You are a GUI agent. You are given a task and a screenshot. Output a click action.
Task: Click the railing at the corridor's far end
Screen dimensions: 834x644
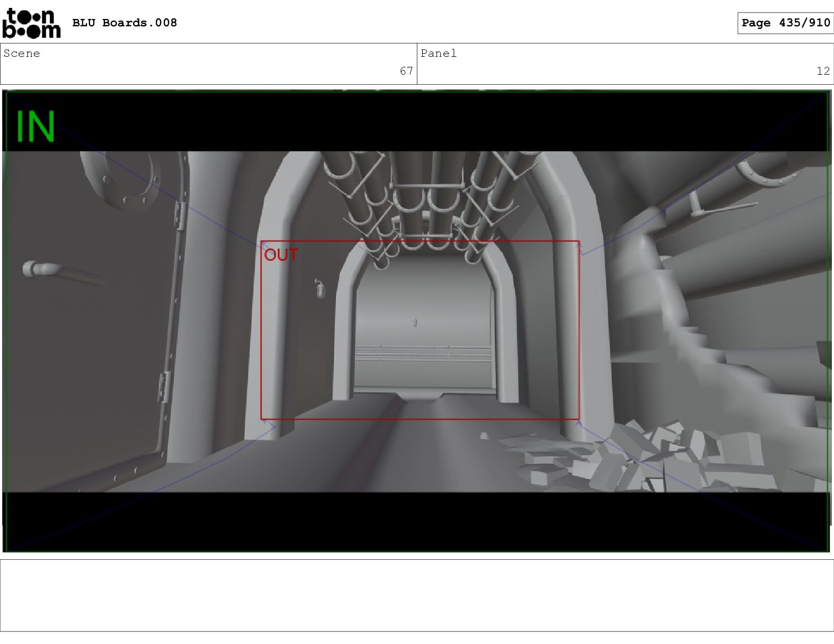tap(421, 353)
